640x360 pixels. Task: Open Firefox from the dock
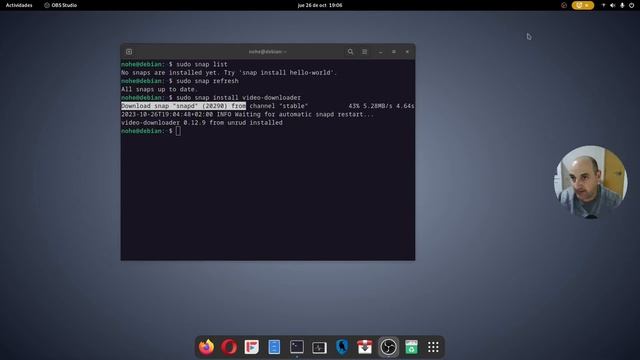coord(207,347)
